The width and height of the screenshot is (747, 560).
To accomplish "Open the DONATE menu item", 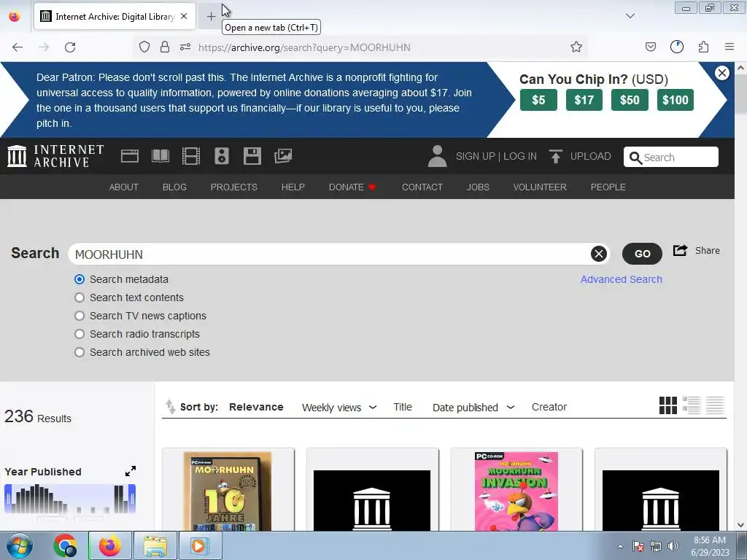I will click(352, 187).
